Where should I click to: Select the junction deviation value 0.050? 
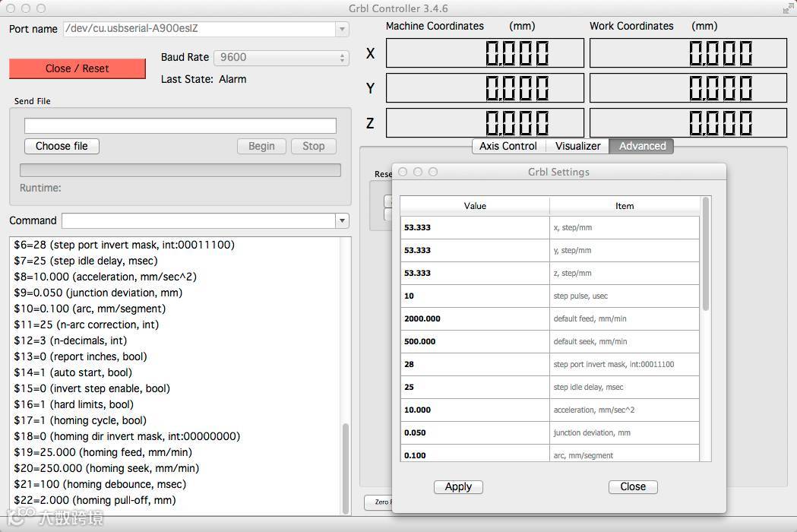tap(475, 433)
